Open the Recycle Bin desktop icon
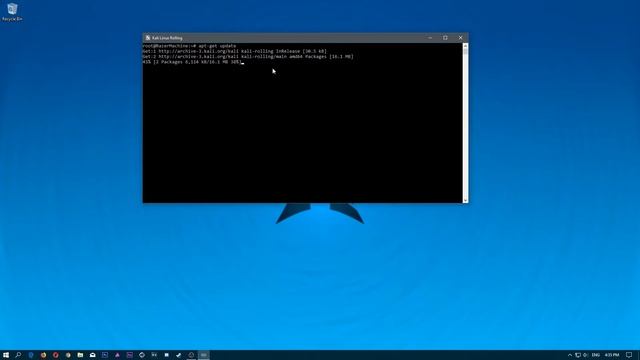 [12, 12]
